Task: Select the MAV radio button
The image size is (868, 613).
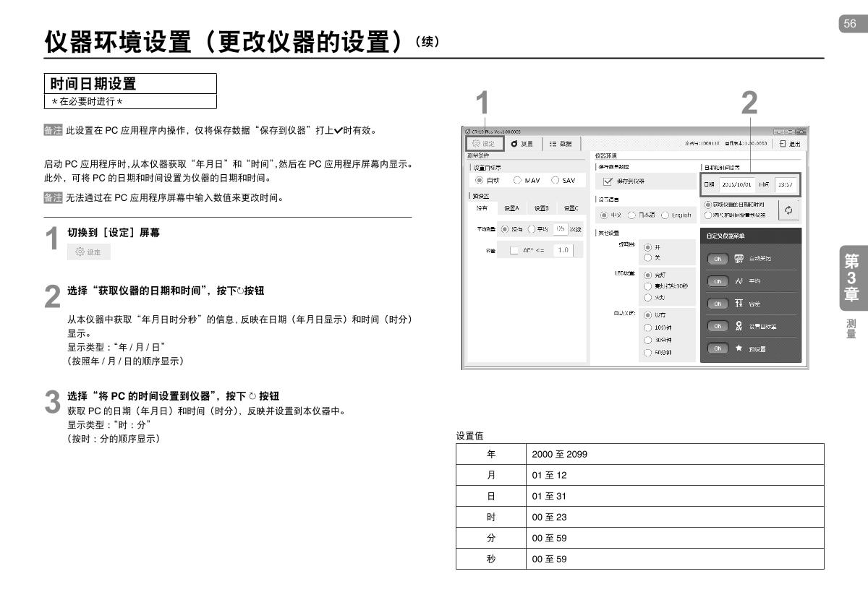Action: click(x=517, y=180)
